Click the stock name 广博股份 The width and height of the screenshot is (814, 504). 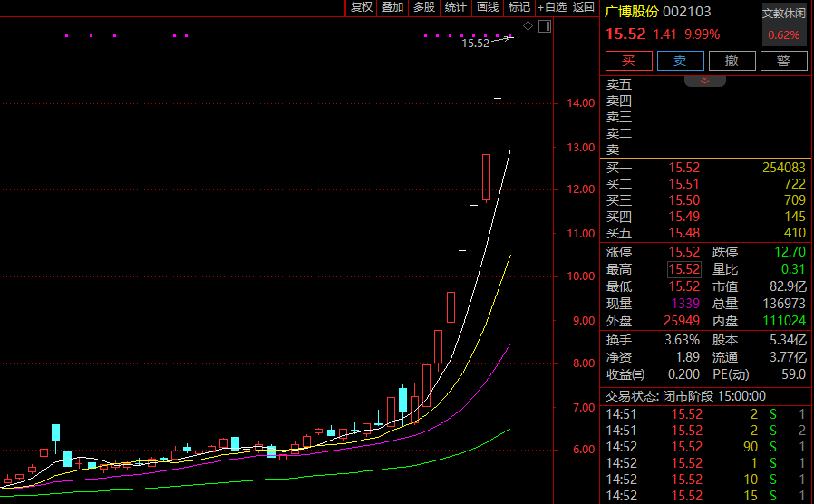click(x=632, y=12)
